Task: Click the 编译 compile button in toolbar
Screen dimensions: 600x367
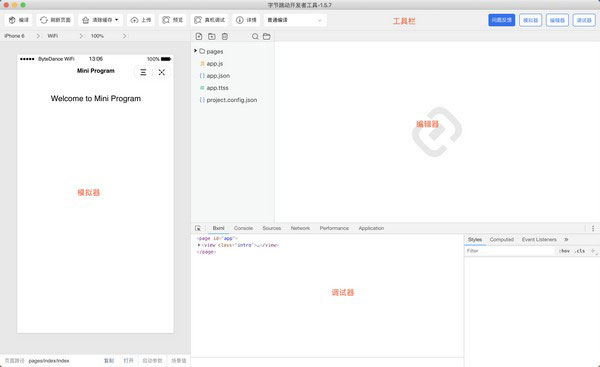Action: pos(19,20)
